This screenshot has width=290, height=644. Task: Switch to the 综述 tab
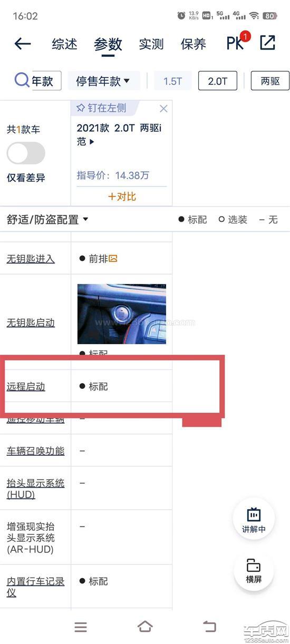[65, 44]
